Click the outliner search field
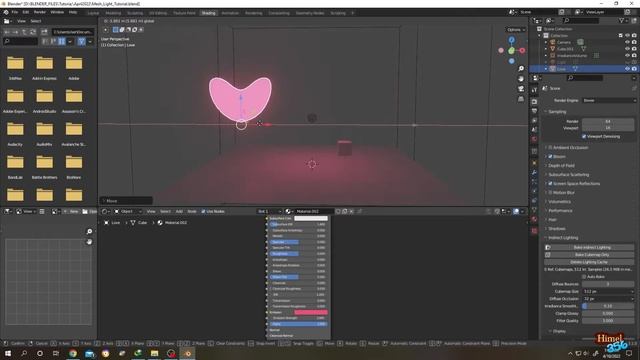Viewport: 640px width, 360px height. (x=580, y=20)
